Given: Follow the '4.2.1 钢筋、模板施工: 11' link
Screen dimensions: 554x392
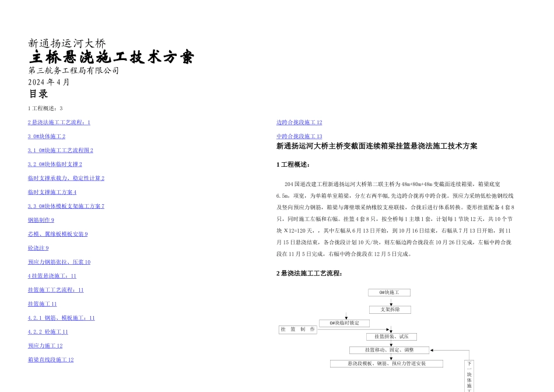Looking at the screenshot, I should (61, 318).
